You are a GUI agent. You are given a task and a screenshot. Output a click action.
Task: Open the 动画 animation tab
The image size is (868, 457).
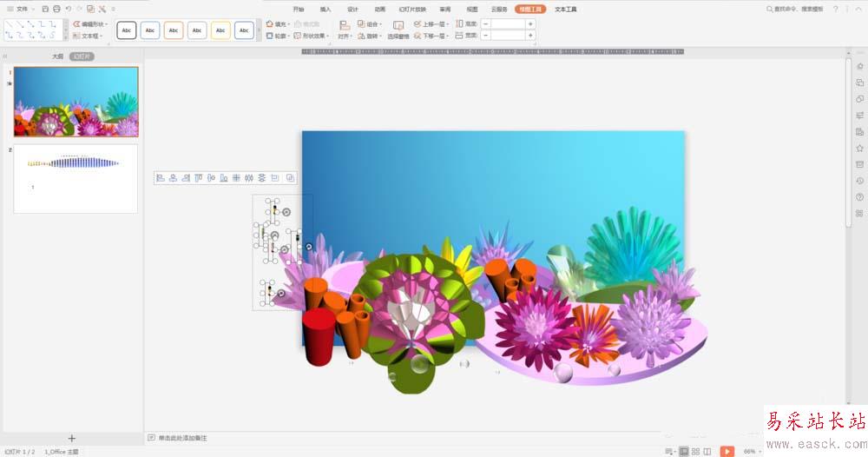tap(379, 9)
